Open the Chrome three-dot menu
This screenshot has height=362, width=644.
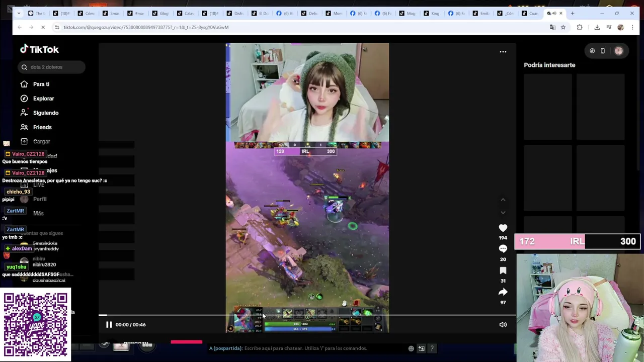coord(631,27)
